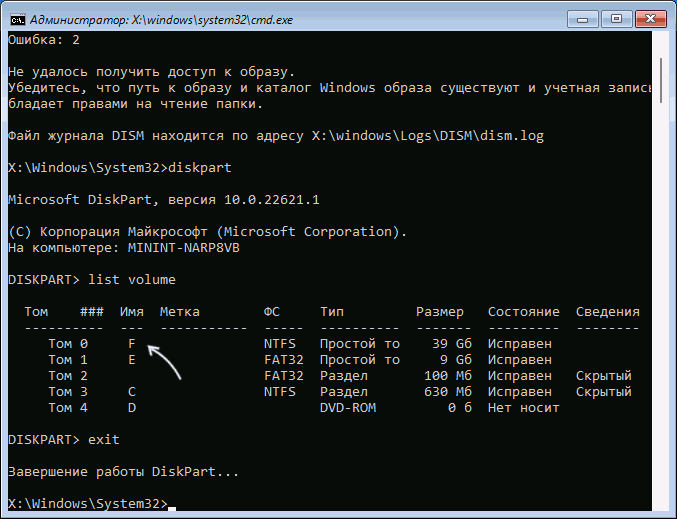Click drive letter C of Том 3
677x519 pixels.
(129, 392)
